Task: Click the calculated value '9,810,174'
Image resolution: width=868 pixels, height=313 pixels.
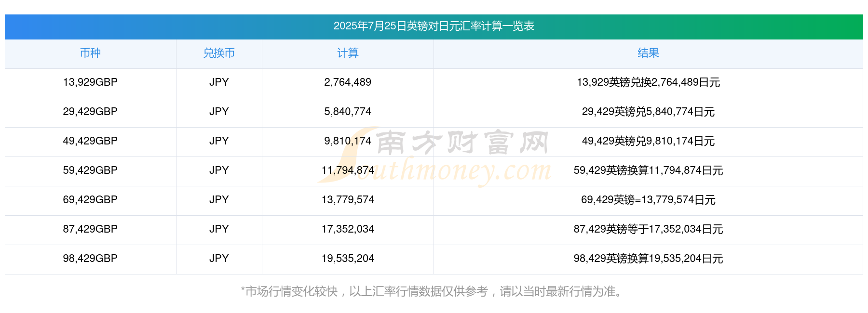Action: point(348,141)
